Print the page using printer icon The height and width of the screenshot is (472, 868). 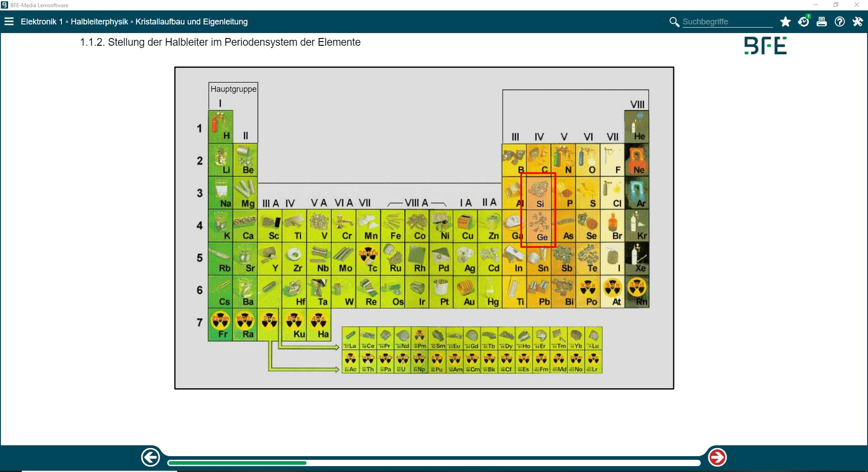821,22
